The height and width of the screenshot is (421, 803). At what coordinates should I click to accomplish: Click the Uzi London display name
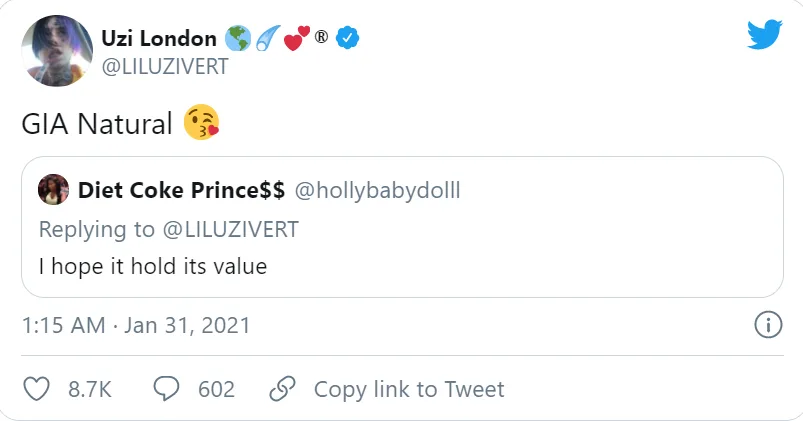(x=159, y=39)
